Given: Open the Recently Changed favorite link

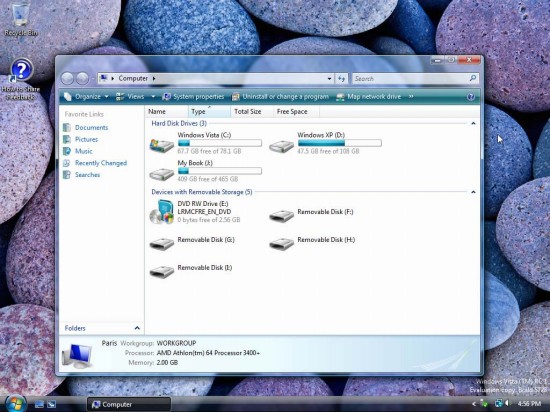Looking at the screenshot, I should point(101,163).
